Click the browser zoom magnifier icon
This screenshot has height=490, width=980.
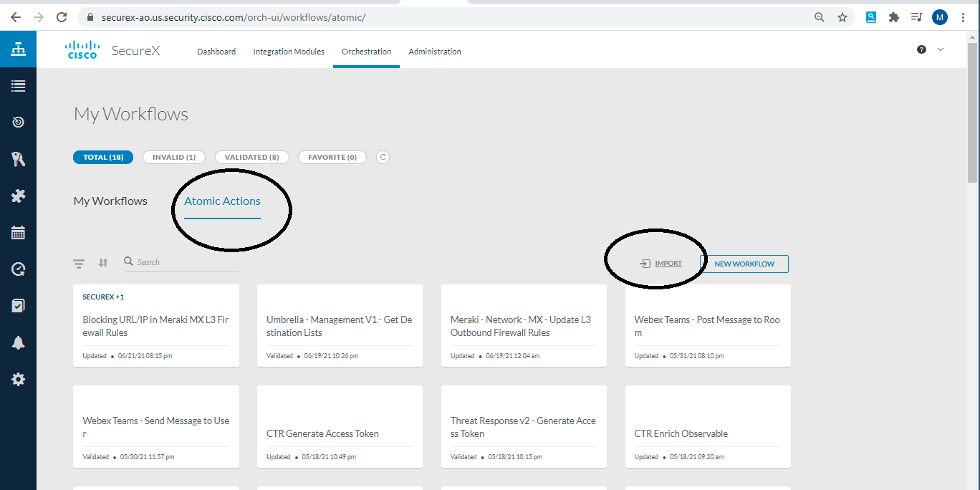(820, 17)
